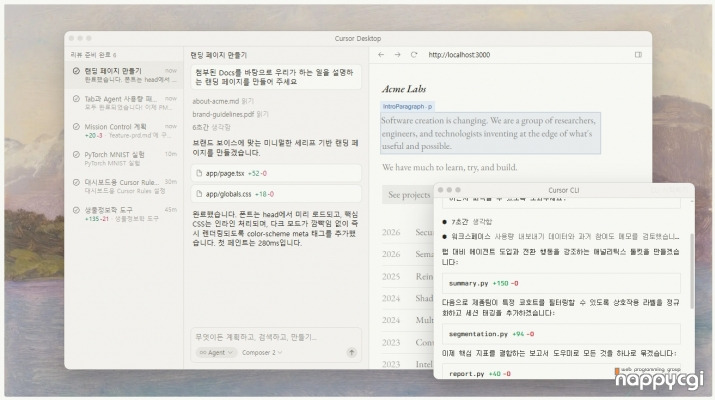Click the http://localhost:3000 address field
Viewport: 715px width, 400px height.
(459, 55)
